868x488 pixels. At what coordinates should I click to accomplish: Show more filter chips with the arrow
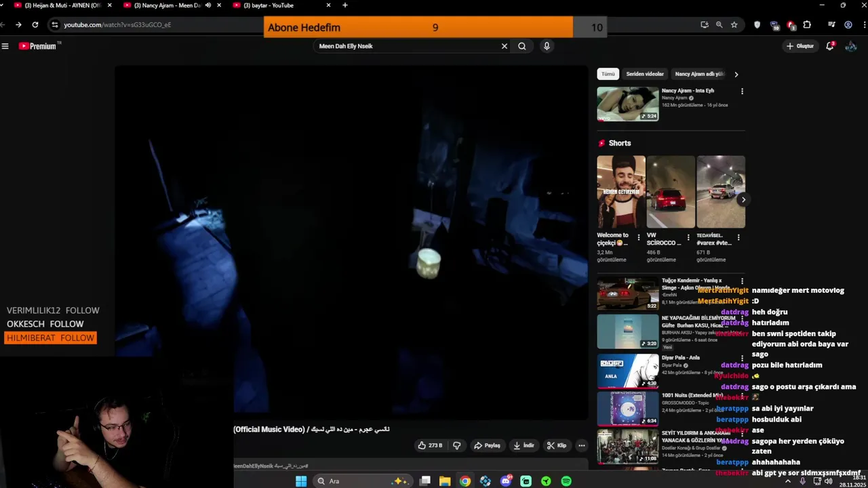tap(736, 74)
